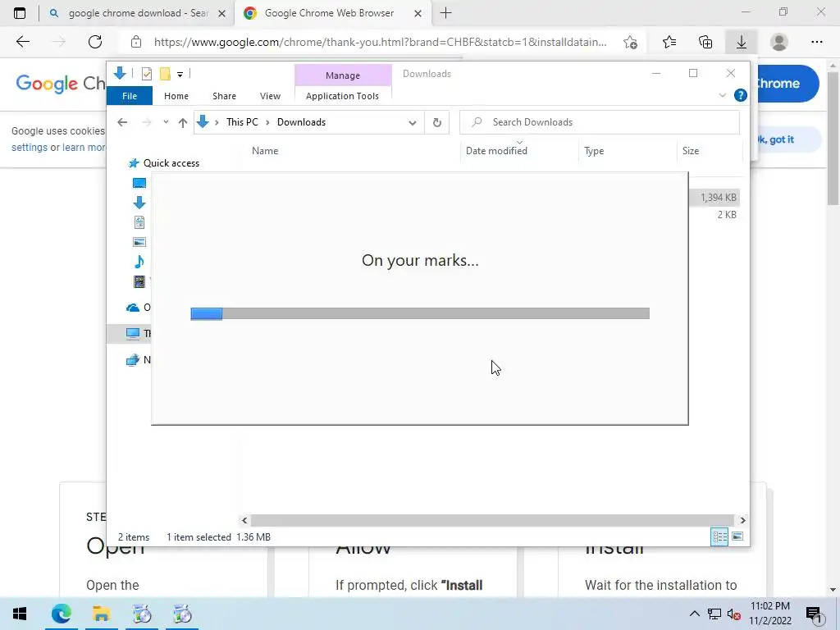840x630 pixels.
Task: Open Desktop icon in Quick access
Action: coord(139,183)
